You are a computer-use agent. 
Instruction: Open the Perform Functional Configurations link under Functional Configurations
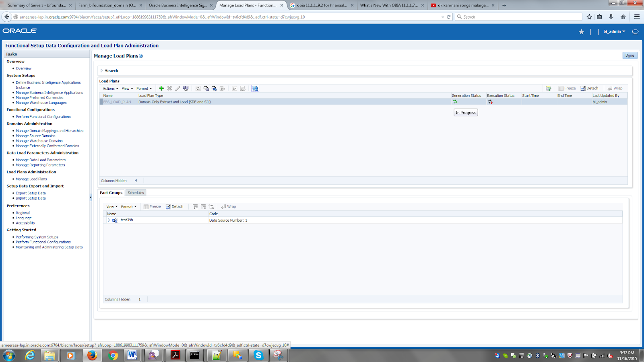[43, 117]
